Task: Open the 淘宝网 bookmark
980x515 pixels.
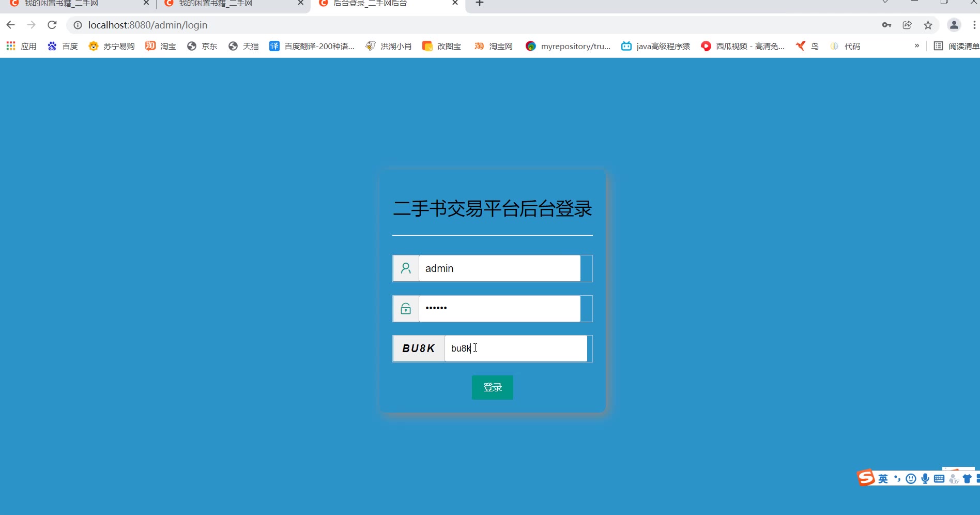Action: coord(494,46)
